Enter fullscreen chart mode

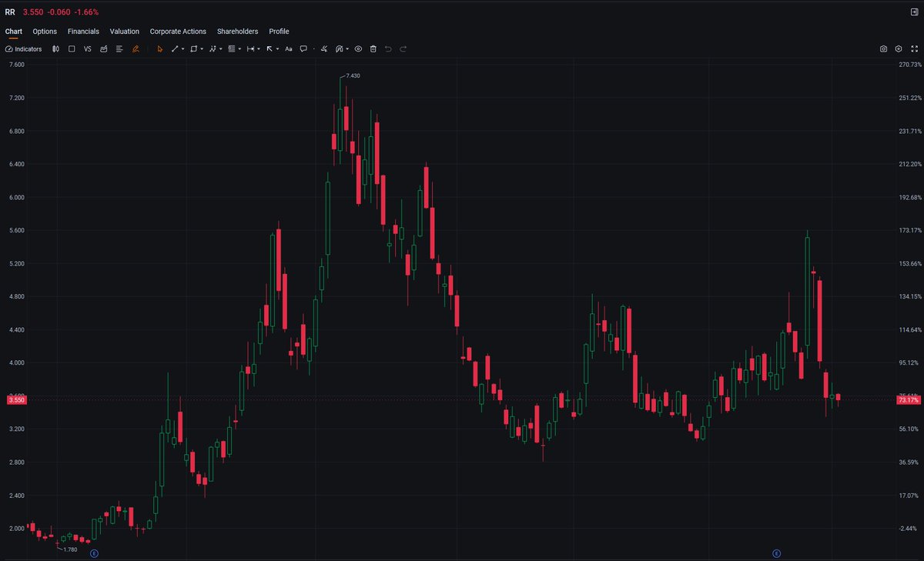pyautogui.click(x=914, y=48)
